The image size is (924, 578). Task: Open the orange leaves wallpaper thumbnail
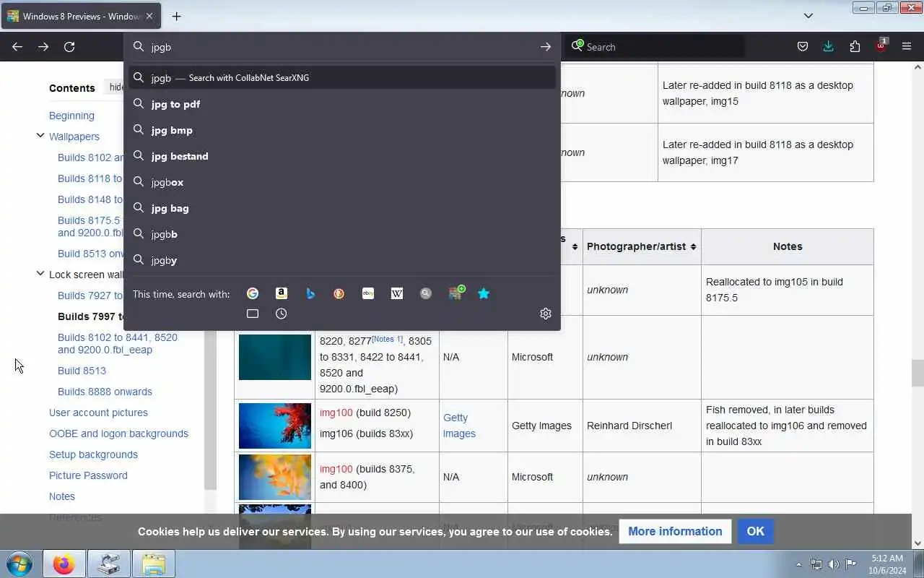[x=275, y=477]
